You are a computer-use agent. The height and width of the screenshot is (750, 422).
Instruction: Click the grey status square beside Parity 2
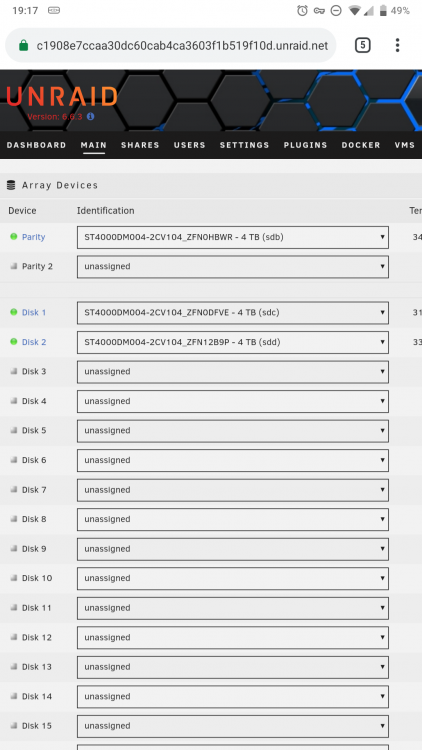click(13, 266)
